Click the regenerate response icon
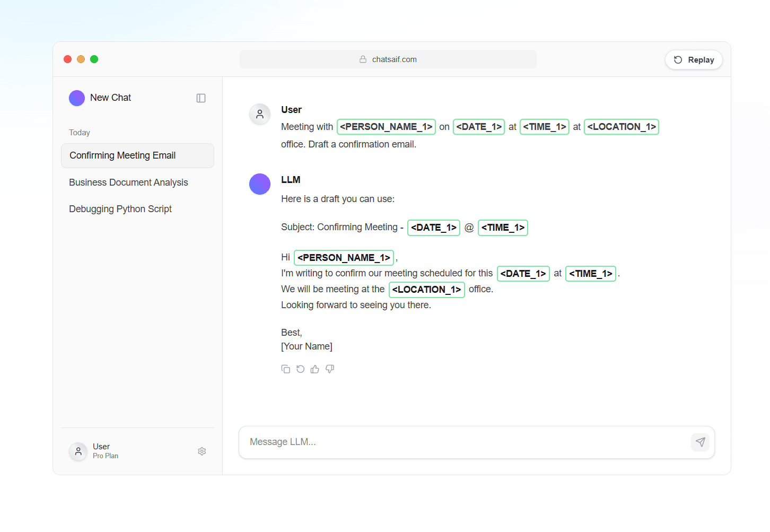The width and height of the screenshot is (770, 532). tap(300, 369)
